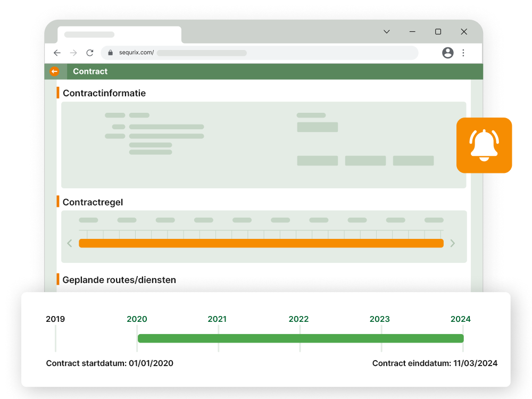Click the padlock icon in the address bar

point(110,53)
